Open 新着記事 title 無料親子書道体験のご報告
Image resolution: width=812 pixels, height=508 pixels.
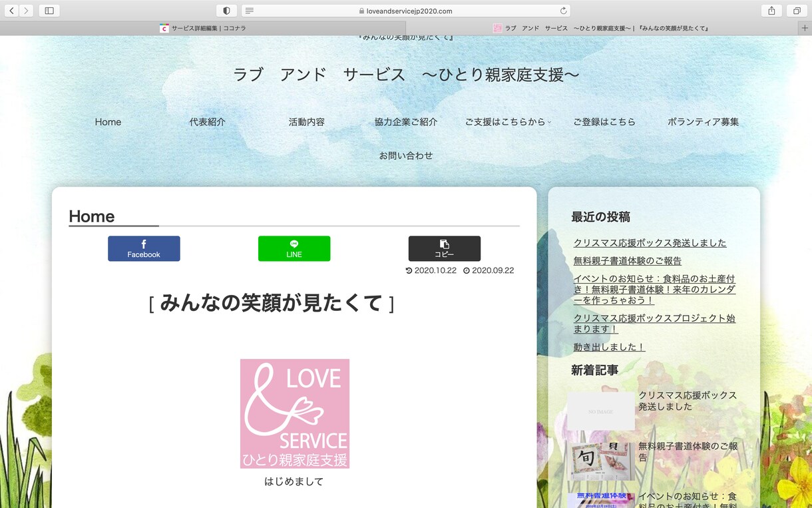[x=688, y=451]
